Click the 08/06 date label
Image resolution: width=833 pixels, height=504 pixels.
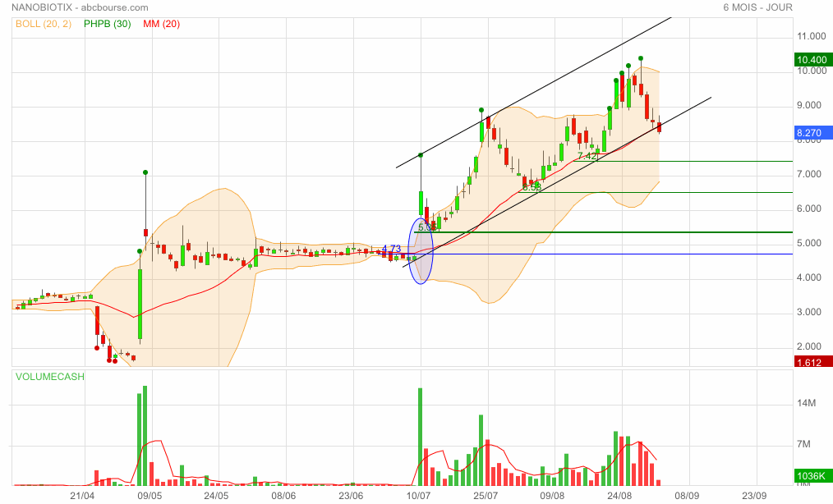click(x=283, y=496)
